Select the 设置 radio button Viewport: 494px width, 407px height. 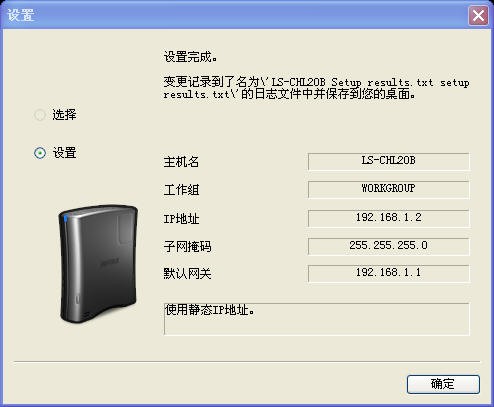[x=40, y=153]
